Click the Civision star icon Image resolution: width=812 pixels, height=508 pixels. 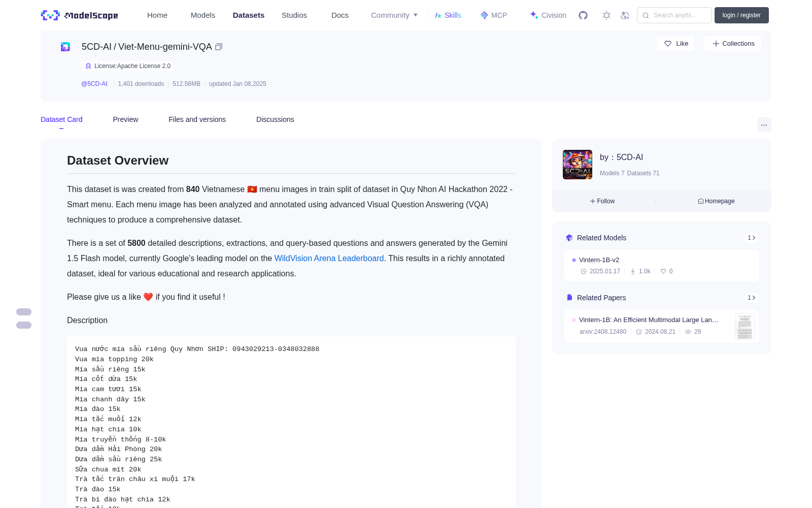click(534, 15)
